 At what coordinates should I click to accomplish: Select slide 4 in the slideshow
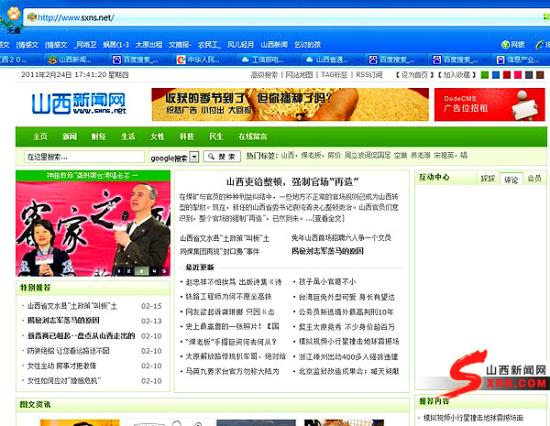154,271
